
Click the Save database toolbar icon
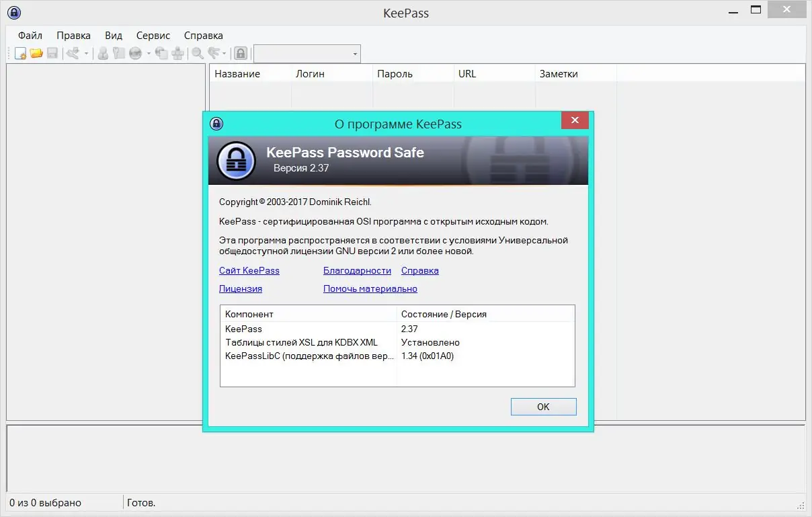click(53, 53)
